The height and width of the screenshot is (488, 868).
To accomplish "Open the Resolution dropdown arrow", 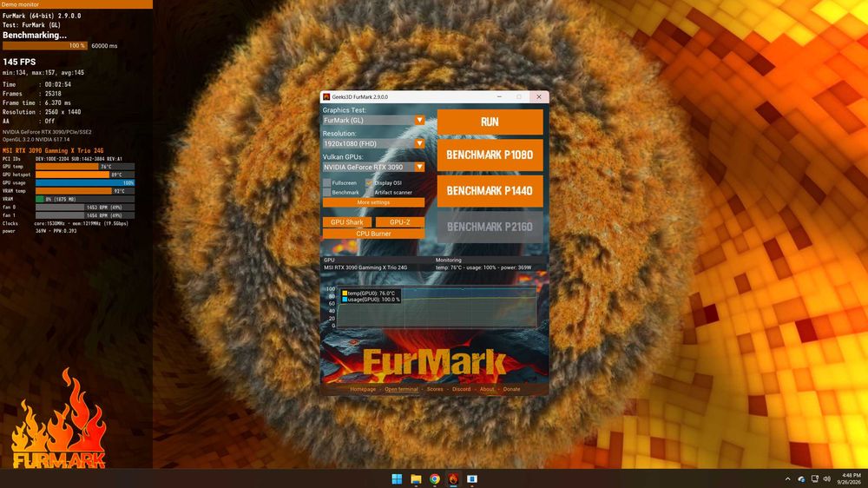I will coord(419,143).
